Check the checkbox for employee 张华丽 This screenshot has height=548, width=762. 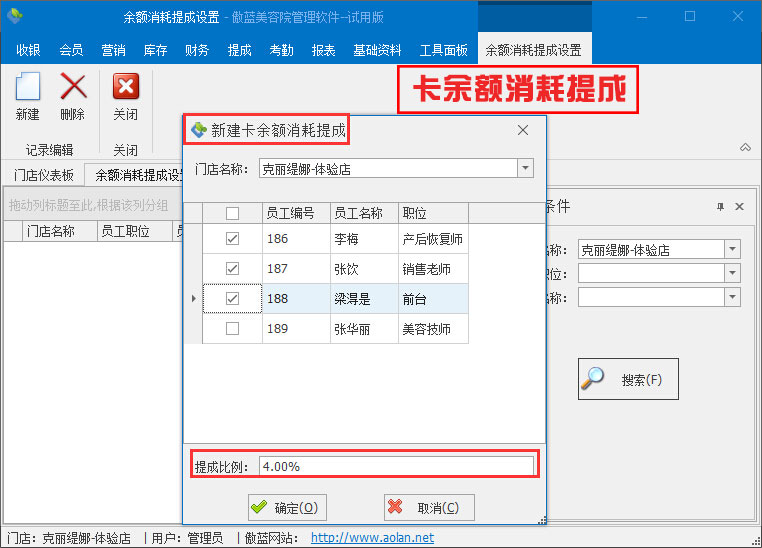pos(232,329)
